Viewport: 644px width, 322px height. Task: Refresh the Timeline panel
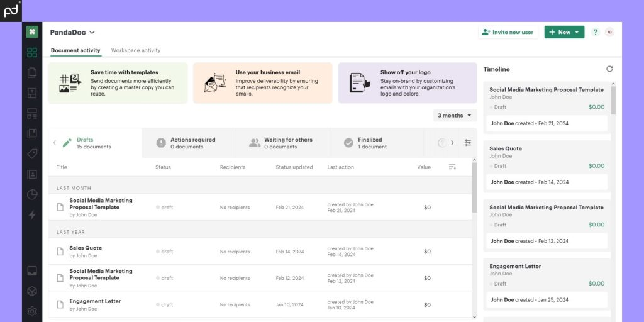tap(609, 69)
